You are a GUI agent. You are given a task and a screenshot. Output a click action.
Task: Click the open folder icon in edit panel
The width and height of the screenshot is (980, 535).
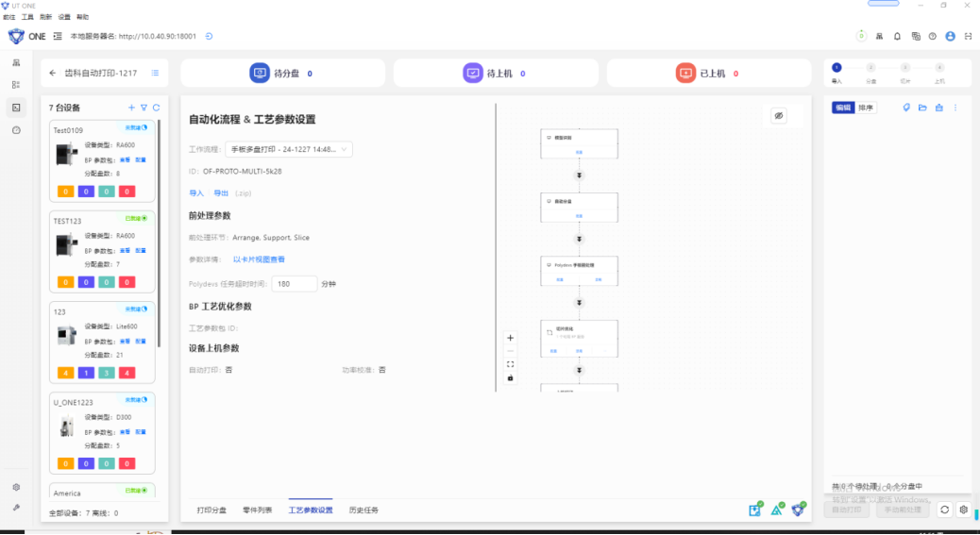tap(922, 108)
